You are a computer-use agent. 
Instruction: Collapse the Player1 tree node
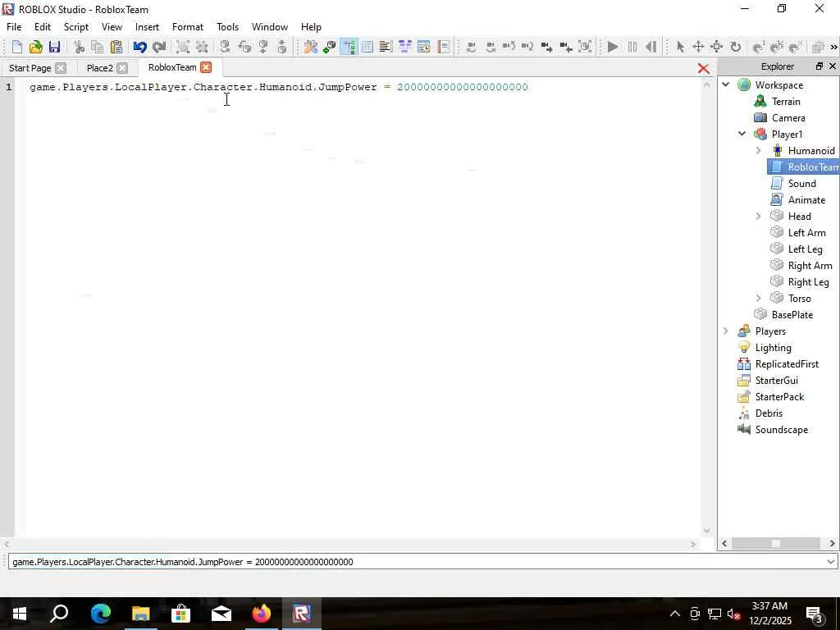742,134
